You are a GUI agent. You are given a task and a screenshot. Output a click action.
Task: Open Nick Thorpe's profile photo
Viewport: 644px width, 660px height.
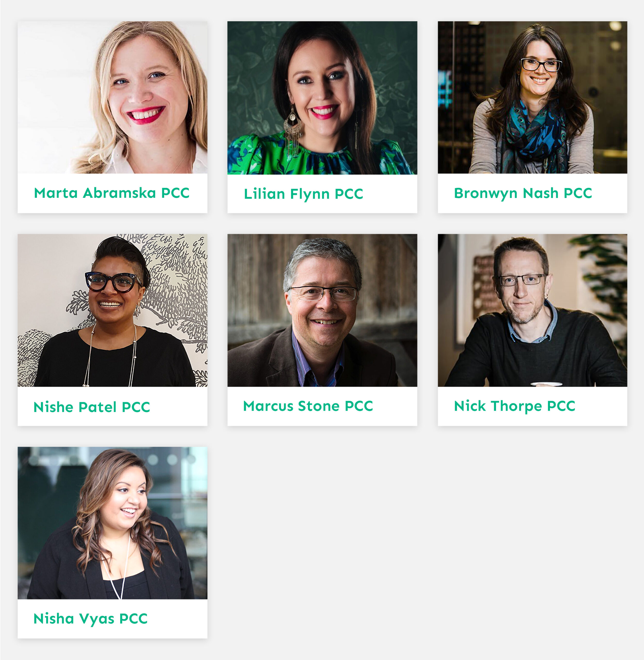click(x=532, y=310)
